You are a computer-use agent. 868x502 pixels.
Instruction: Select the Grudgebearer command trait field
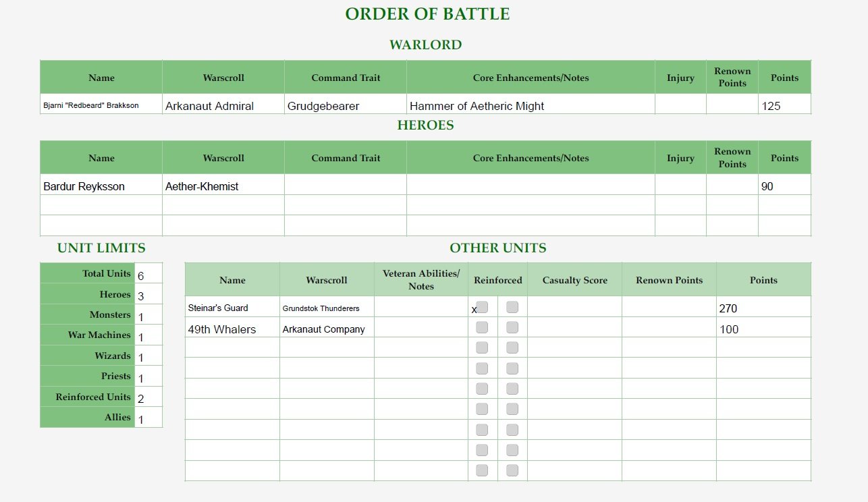coord(346,105)
